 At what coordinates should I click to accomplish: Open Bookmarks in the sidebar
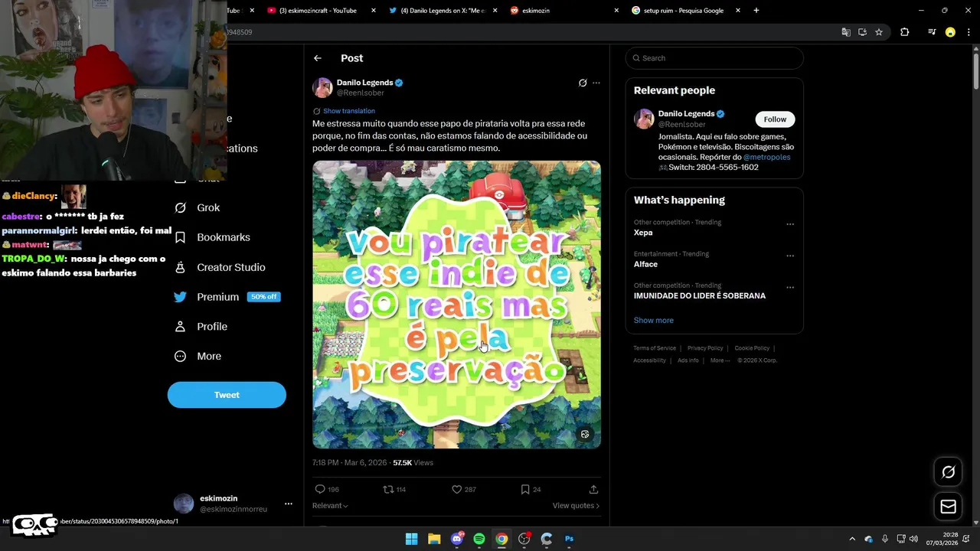point(212,237)
